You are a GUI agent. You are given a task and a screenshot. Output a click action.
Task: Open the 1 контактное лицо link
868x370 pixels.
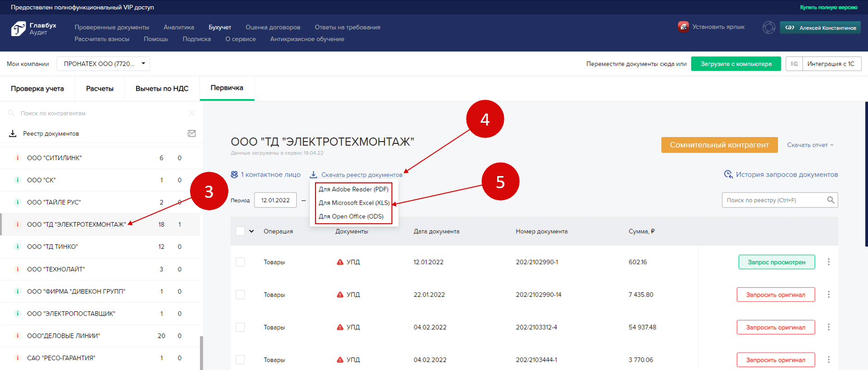(x=270, y=174)
